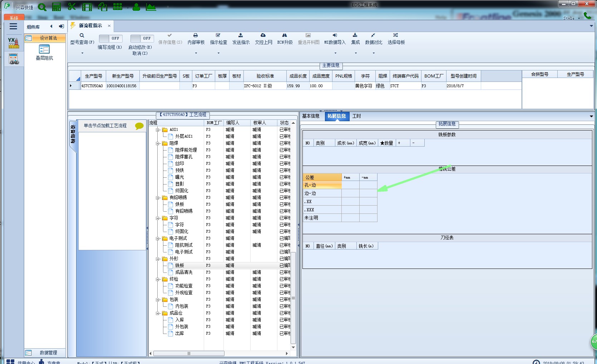Click the 发送指示 upload icon
The height and width of the screenshot is (364, 597).
coord(241,35)
